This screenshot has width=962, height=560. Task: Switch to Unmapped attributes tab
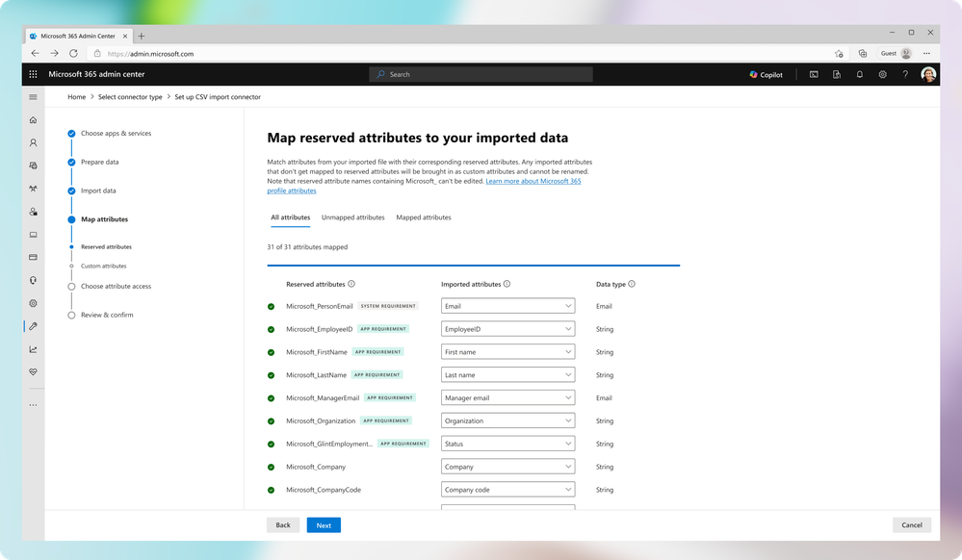click(352, 217)
